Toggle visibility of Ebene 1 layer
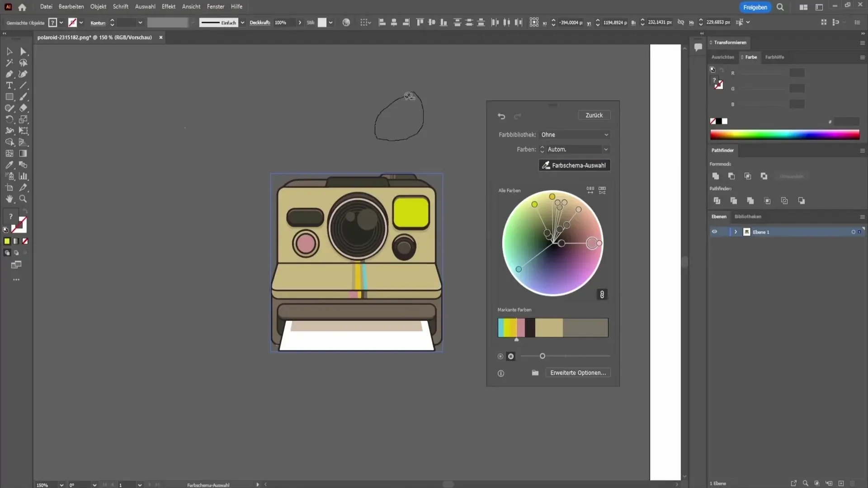The height and width of the screenshot is (488, 868). 714,232
